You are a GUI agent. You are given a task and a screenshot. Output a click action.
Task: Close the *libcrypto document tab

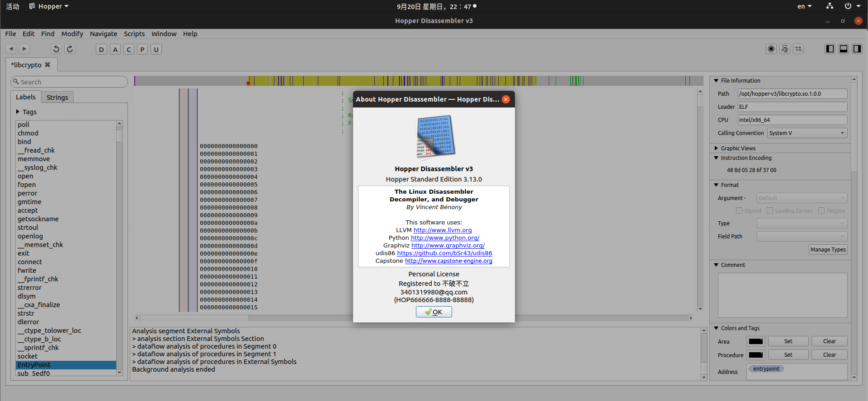pyautogui.click(x=47, y=65)
